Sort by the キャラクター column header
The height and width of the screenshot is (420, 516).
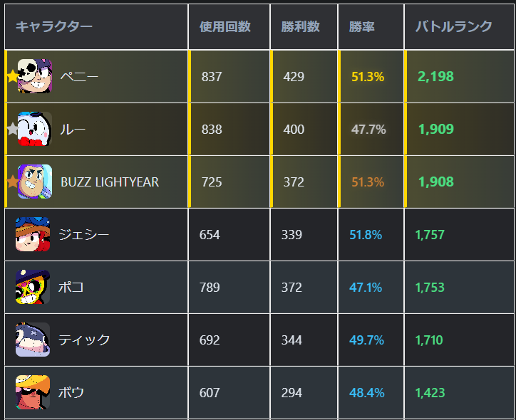click(x=54, y=26)
